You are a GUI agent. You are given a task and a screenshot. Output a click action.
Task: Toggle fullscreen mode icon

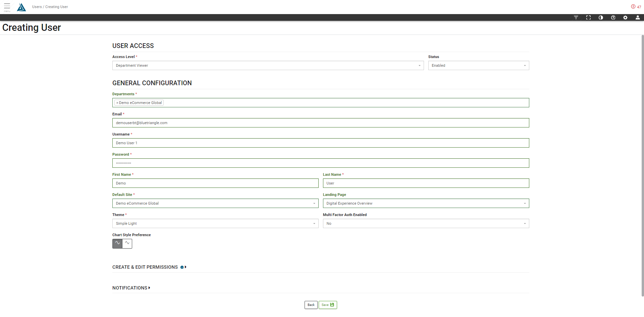588,17
